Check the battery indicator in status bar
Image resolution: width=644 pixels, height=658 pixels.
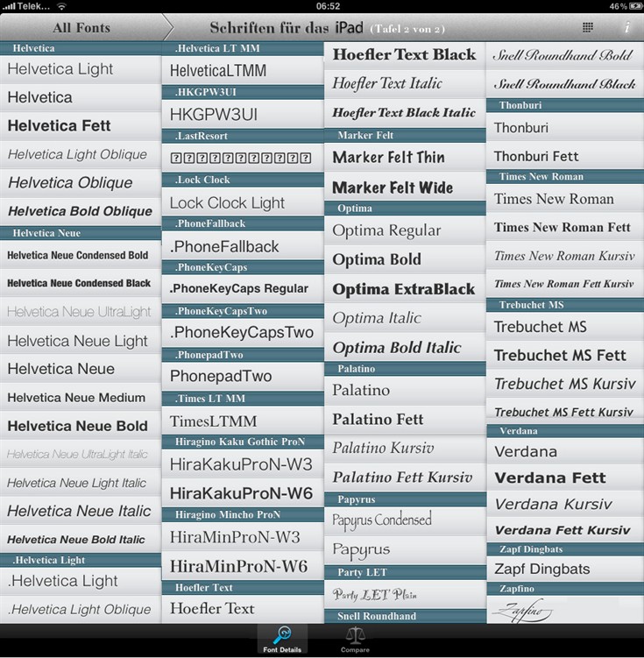[624, 6]
